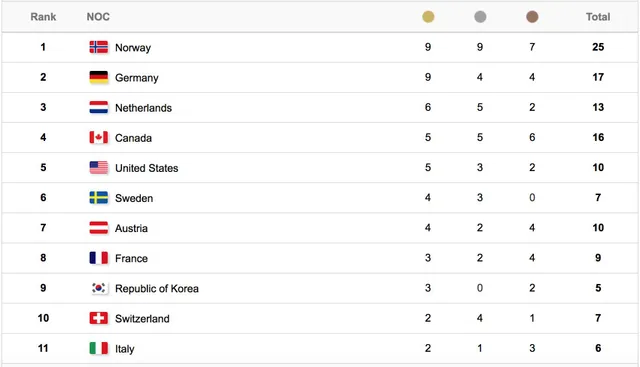This screenshot has height=367, width=640.
Task: Open the France country link
Action: 131,258
